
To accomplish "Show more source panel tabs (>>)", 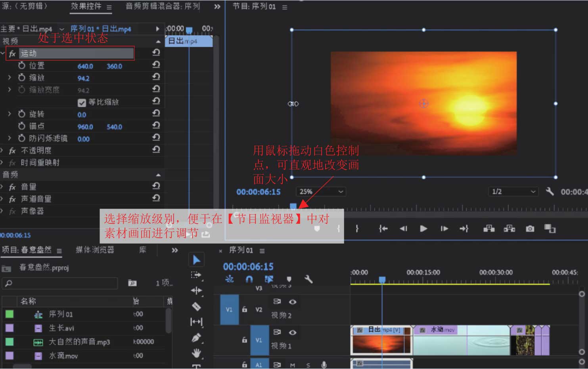I will point(217,6).
